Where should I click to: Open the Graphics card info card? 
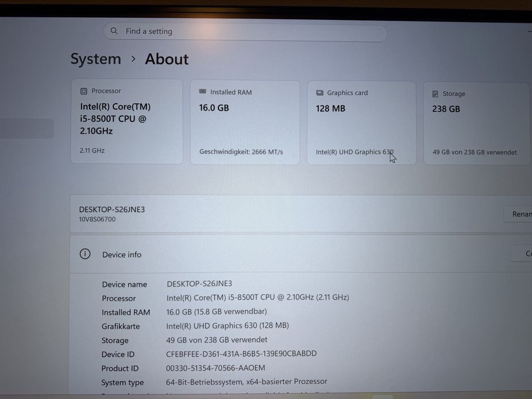362,123
